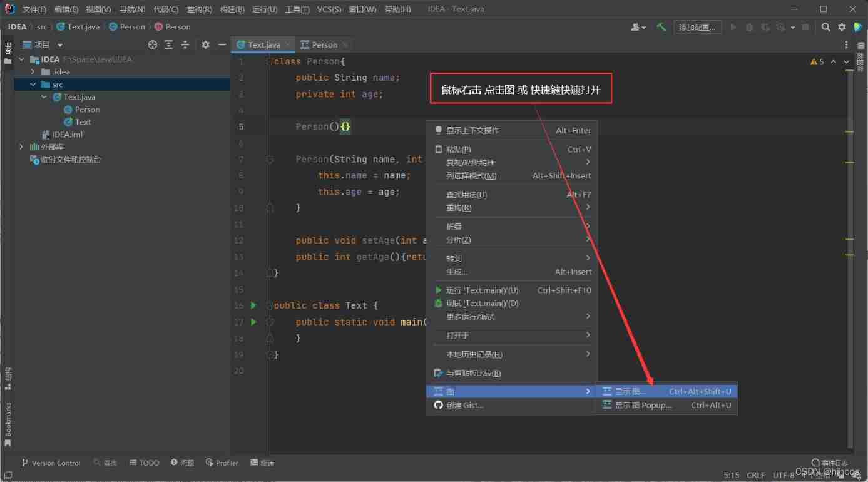Open 事件日志 event log button
This screenshot has height=482, width=868.
point(830,463)
